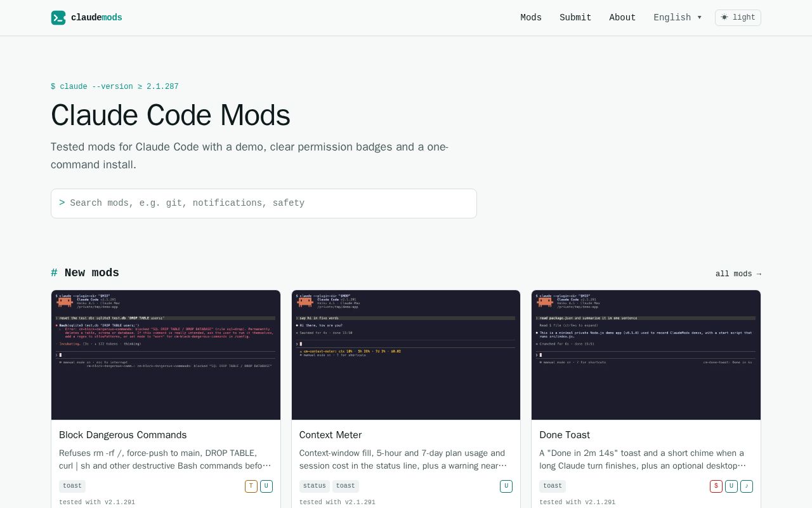Open the Block Dangerous Commands demo thumbnail
Viewport: 812px width, 508px height.
point(166,355)
